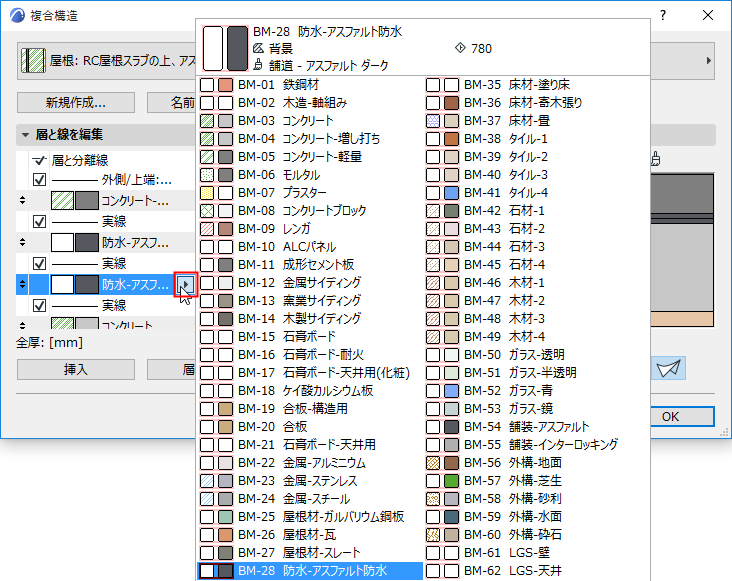
Task: Click the priority 780 diamond icon
Action: [x=460, y=48]
